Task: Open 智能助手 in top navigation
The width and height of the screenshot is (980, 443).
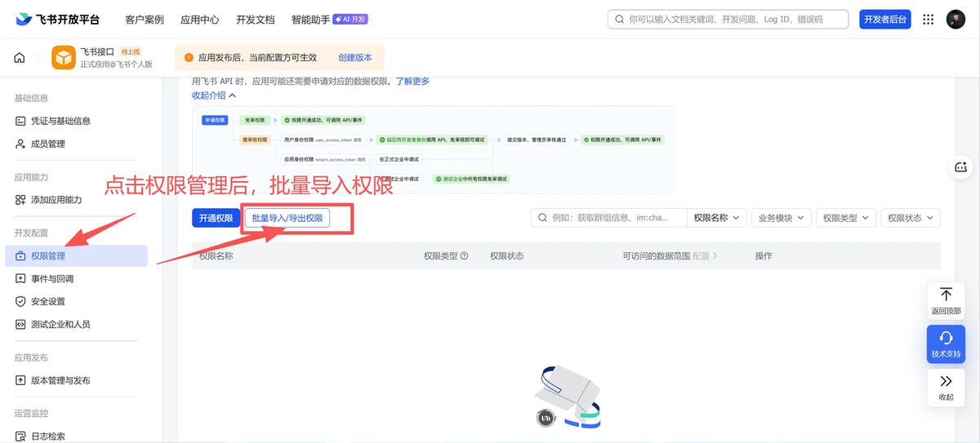Action: coord(310,20)
